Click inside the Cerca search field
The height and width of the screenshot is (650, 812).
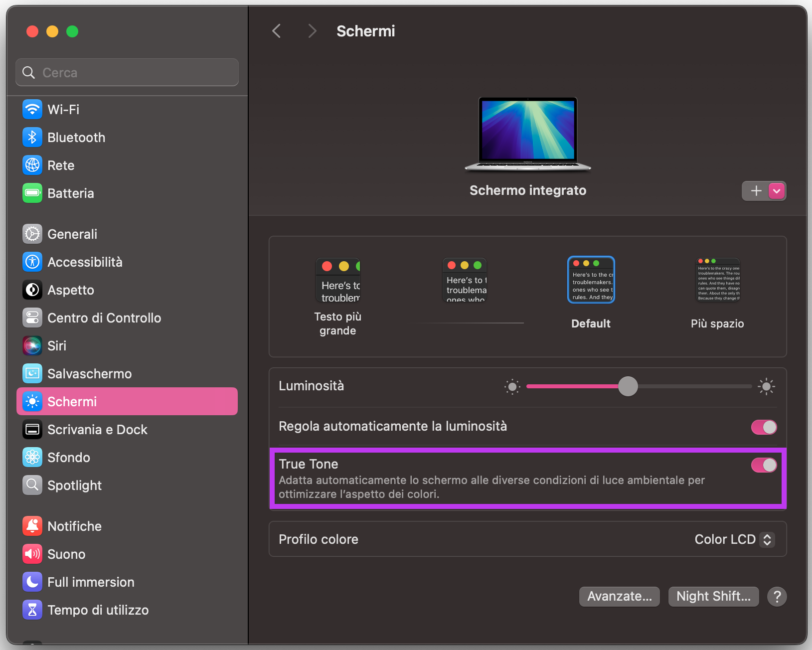[126, 72]
